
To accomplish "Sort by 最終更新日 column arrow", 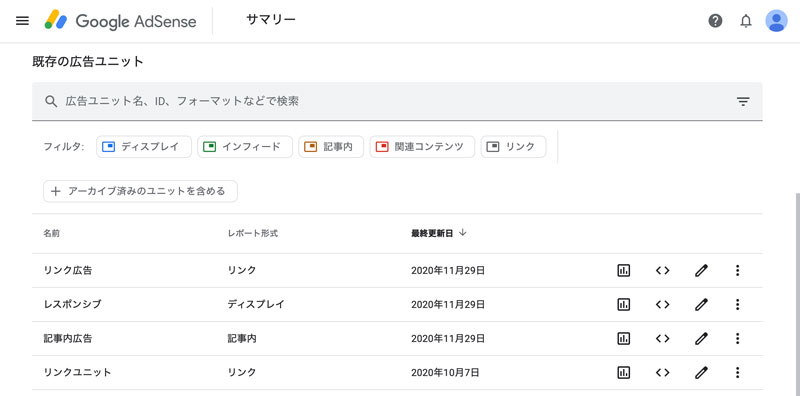I will pyautogui.click(x=463, y=233).
